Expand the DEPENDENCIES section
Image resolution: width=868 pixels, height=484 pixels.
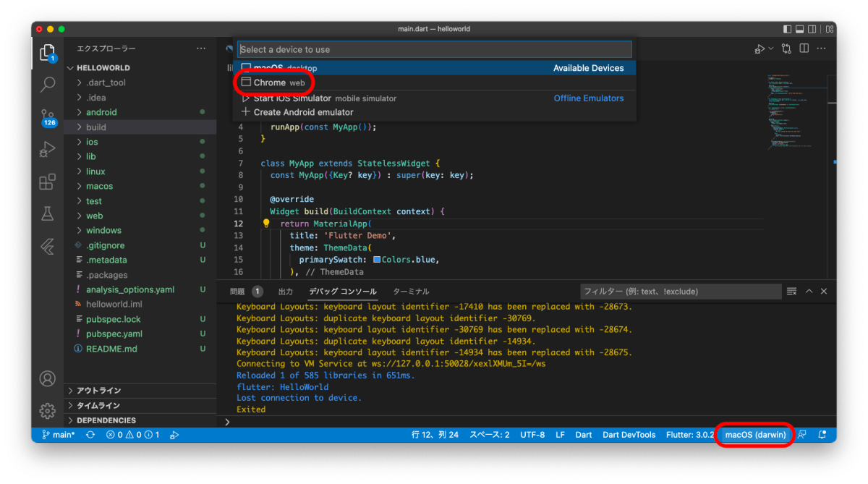(106, 420)
